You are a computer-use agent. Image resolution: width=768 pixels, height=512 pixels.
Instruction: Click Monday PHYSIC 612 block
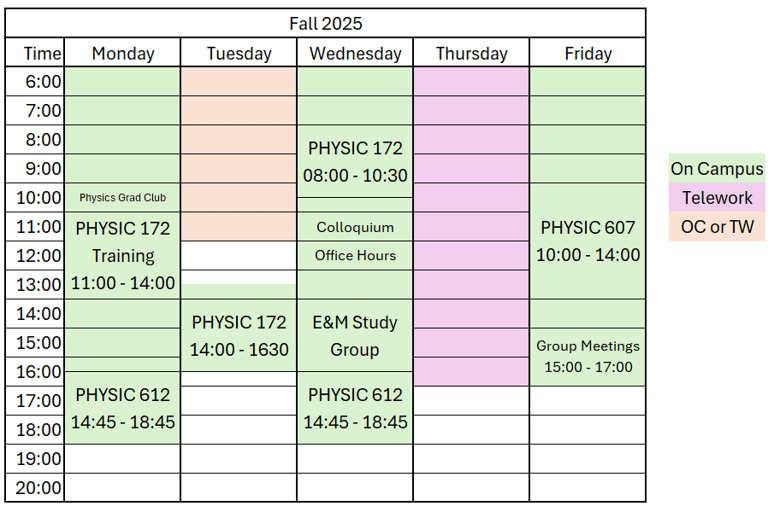[x=123, y=408]
